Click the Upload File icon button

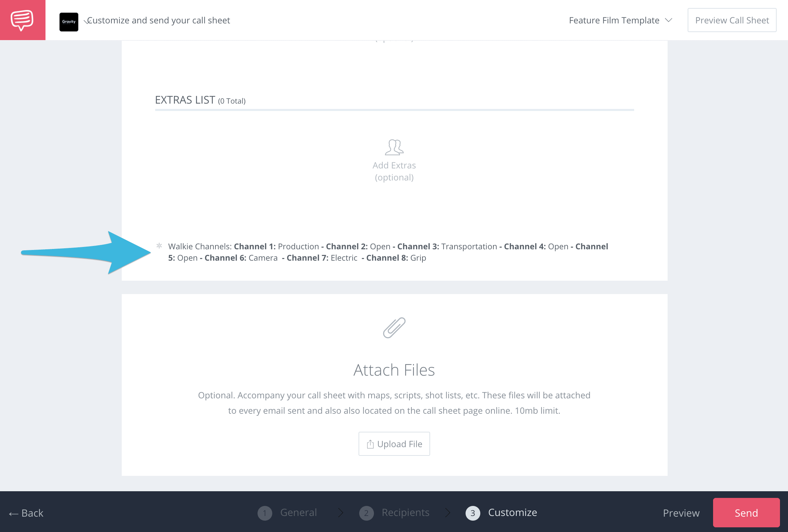click(x=370, y=443)
